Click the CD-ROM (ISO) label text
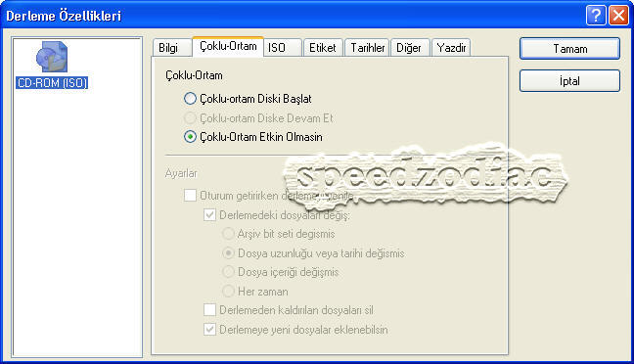The width and height of the screenshot is (634, 364). tap(52, 82)
